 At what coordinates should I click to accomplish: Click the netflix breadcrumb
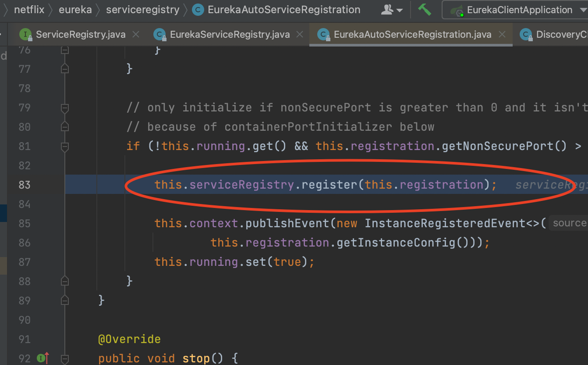tap(29, 10)
